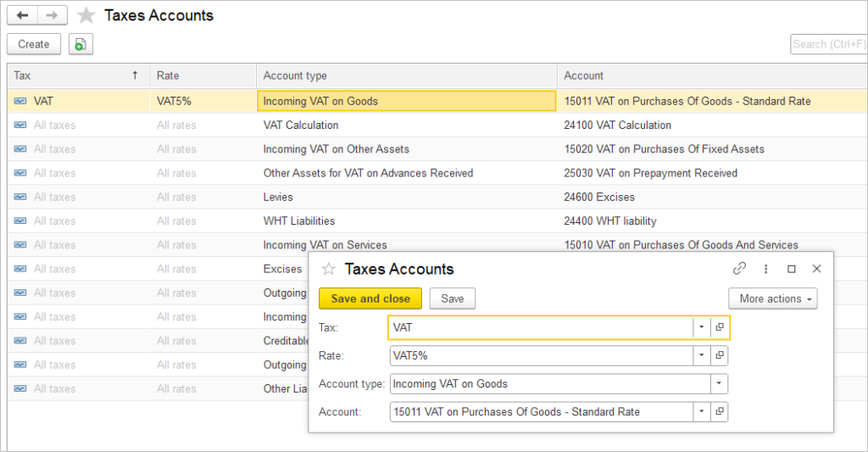Expand the Tax field dropdown arrow
Image resolution: width=868 pixels, height=452 pixels.
click(x=701, y=327)
